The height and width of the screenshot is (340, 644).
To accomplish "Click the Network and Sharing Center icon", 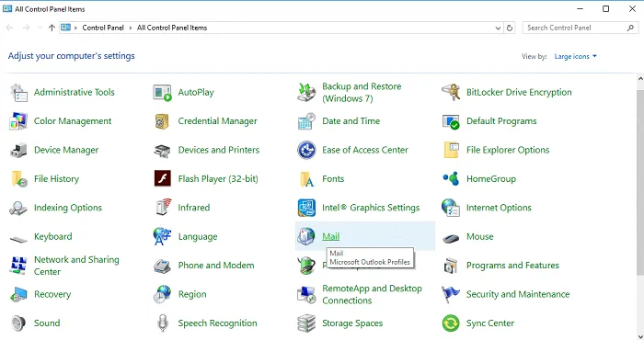I will 18,266.
